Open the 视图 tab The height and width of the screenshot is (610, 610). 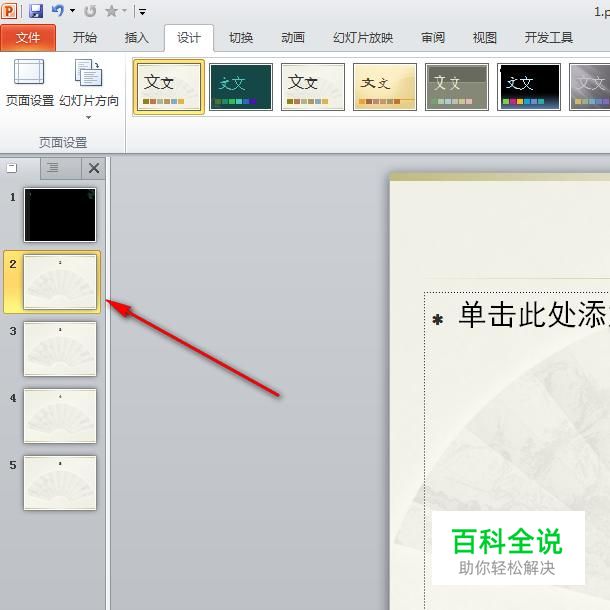click(x=485, y=38)
